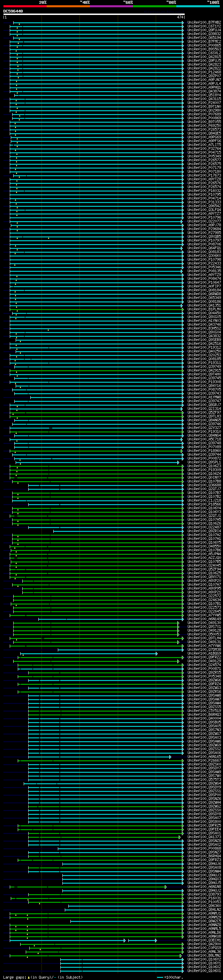The image size is (223, 980).
Task: Click the UniRef100_P69250 sequence label
Action: point(204,125)
